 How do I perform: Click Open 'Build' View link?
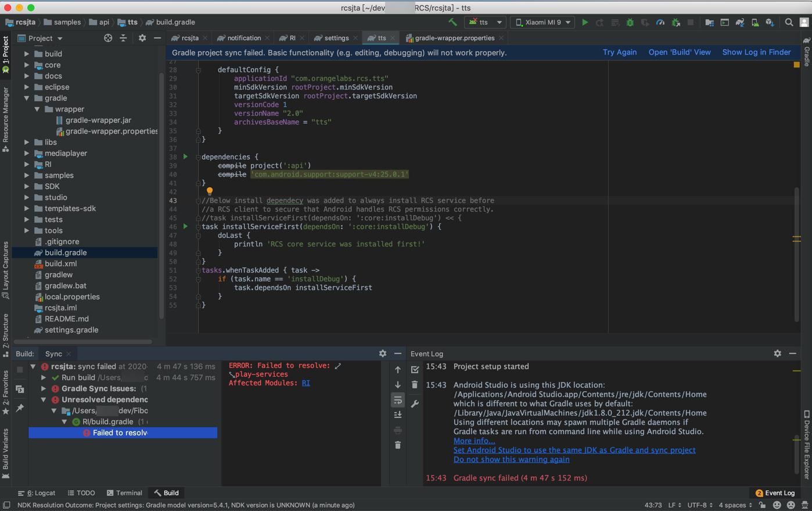[x=679, y=52]
